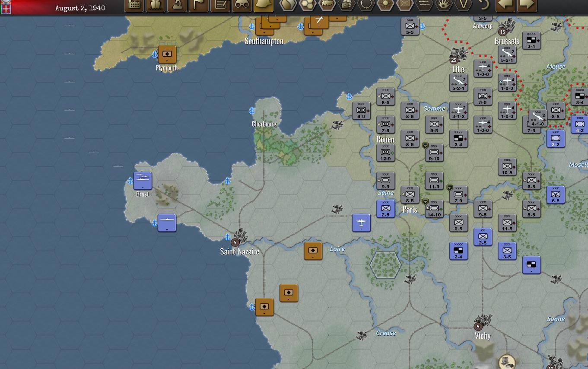Select the orange garrison unit at Plymouth
588x369 pixels.
167,54
